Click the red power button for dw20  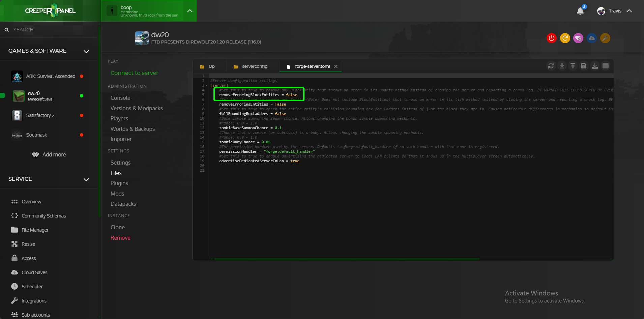click(552, 38)
